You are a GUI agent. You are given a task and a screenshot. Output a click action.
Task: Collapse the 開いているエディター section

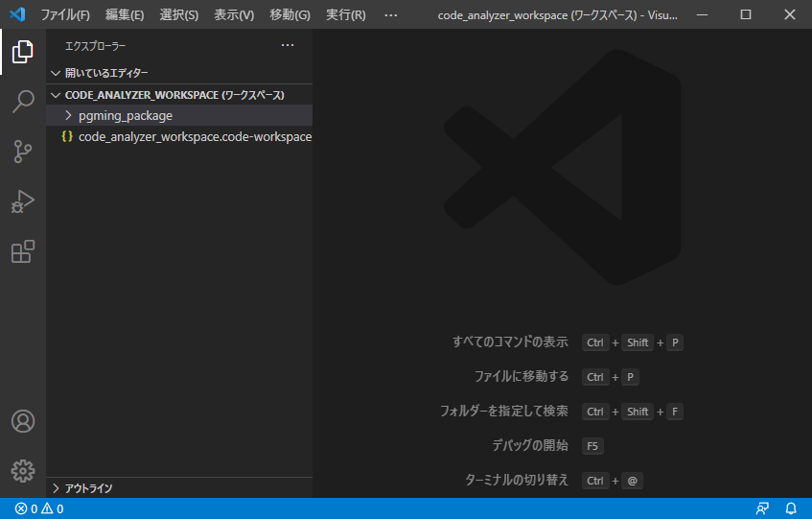click(56, 73)
